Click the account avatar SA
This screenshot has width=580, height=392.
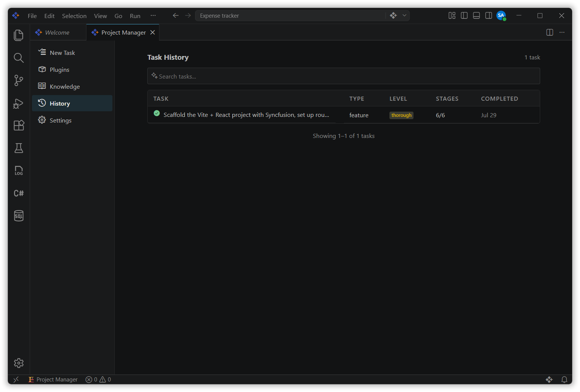(x=501, y=15)
